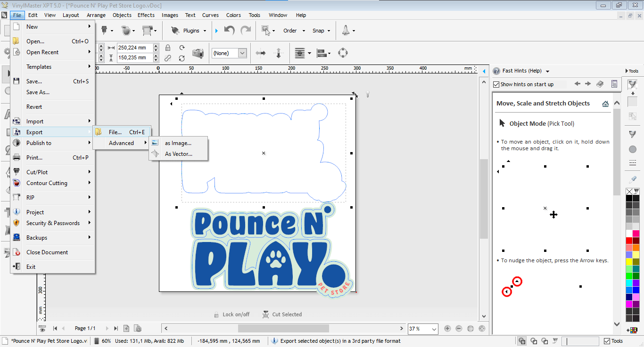Image resolution: width=644 pixels, height=347 pixels.
Task: Click the zoom out minus icon
Action: pos(459,329)
